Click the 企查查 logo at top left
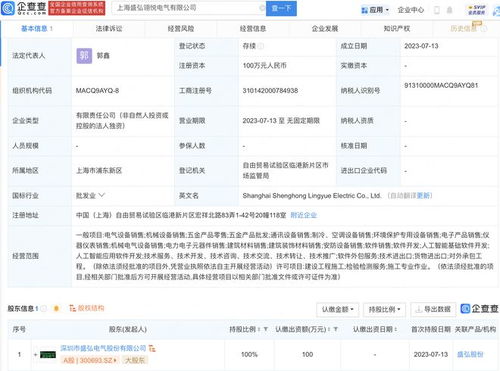Viewport: 500px width, 371px height. [24, 8]
